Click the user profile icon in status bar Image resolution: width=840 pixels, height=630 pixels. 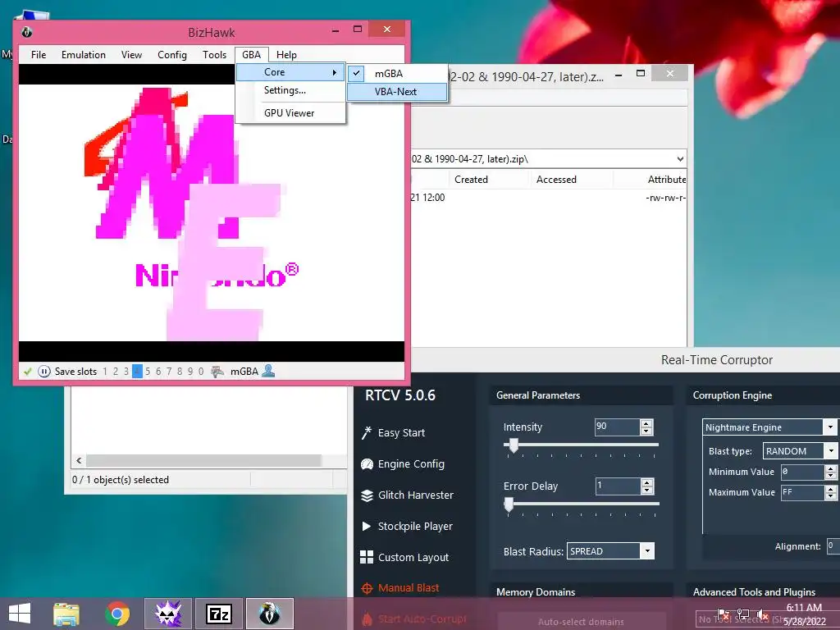[268, 371]
